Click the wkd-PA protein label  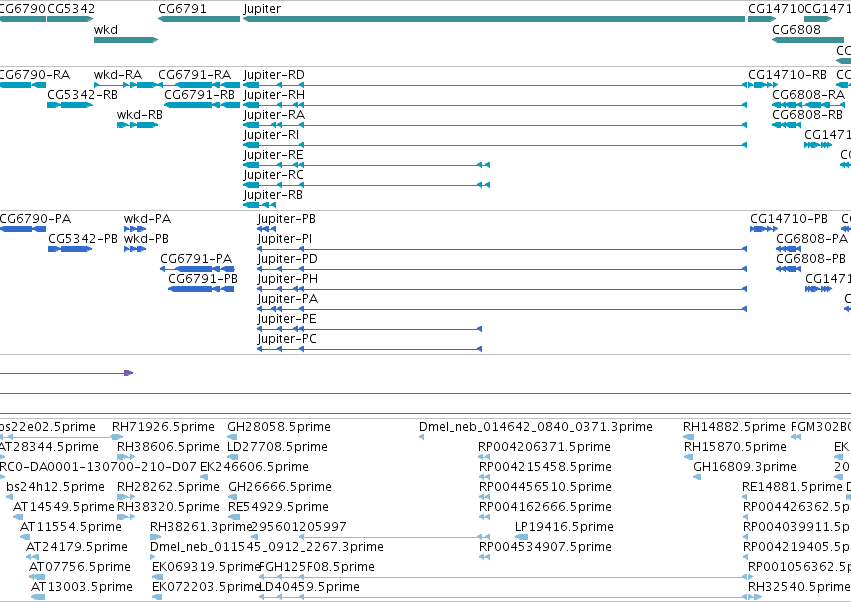148,219
